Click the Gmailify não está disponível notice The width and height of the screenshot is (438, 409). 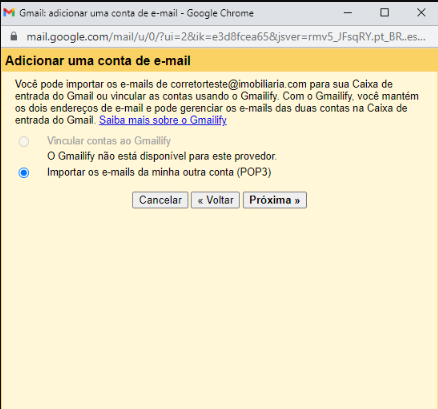(x=162, y=156)
